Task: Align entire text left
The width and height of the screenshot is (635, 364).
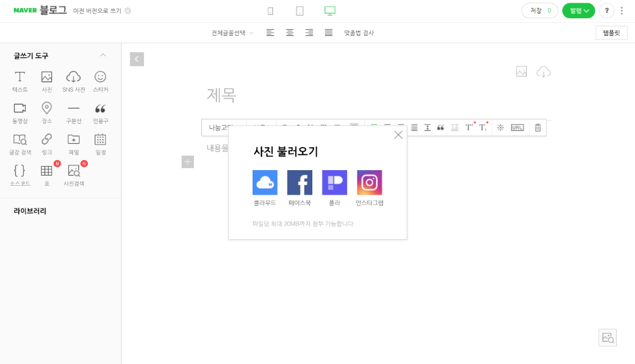Action: tap(270, 33)
